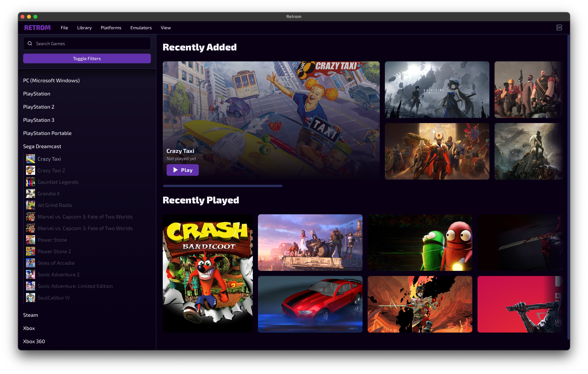The width and height of the screenshot is (588, 374).
Task: Click the Power Stone 2 cover icon
Action: pyautogui.click(x=31, y=251)
